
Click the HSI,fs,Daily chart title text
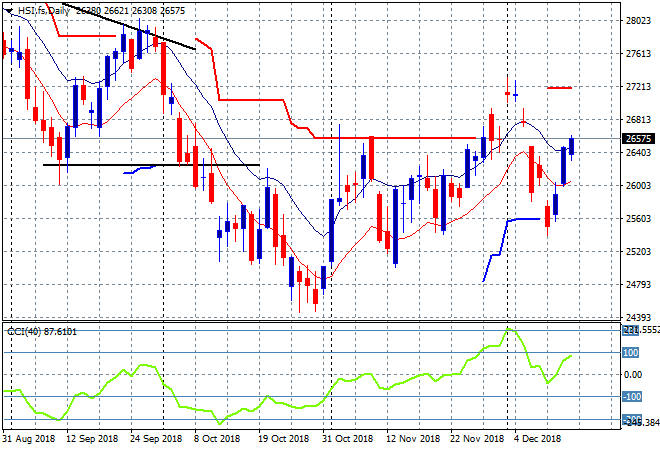point(44,11)
